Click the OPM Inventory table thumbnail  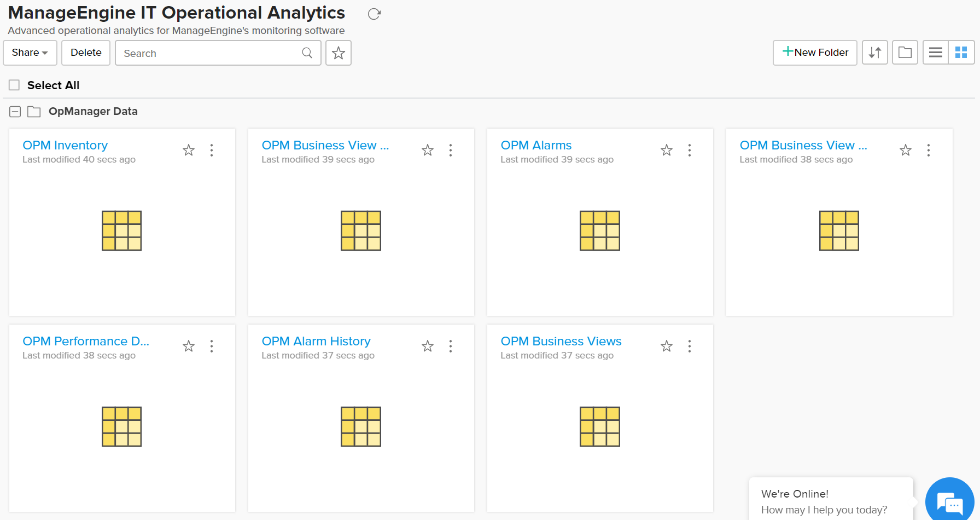pyautogui.click(x=121, y=230)
